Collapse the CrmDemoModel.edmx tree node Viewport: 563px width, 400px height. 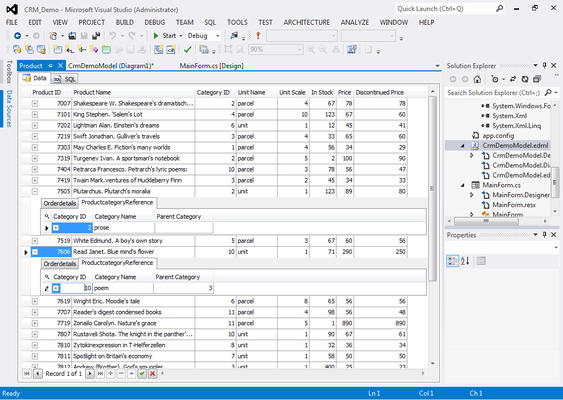click(x=462, y=146)
